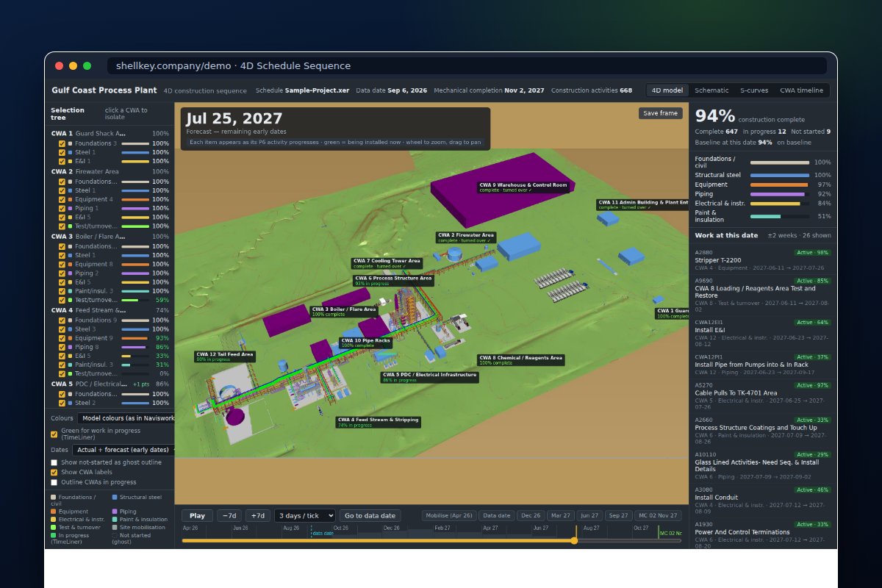Click the Save frame button
The height and width of the screenshot is (588, 882).
click(660, 113)
